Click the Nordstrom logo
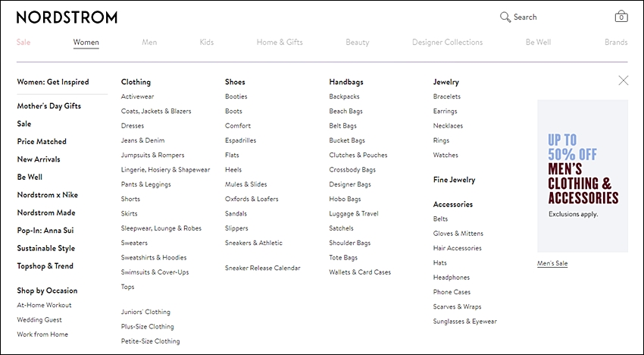 pos(67,17)
